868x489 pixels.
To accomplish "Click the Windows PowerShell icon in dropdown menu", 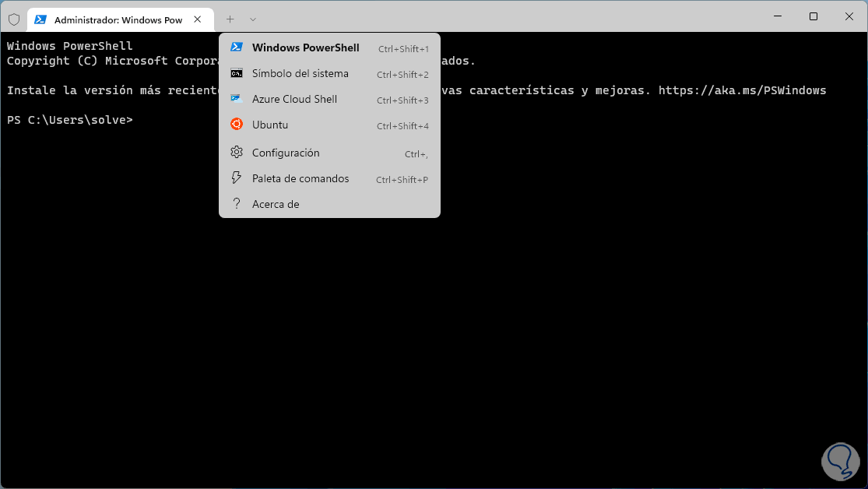I will click(237, 47).
